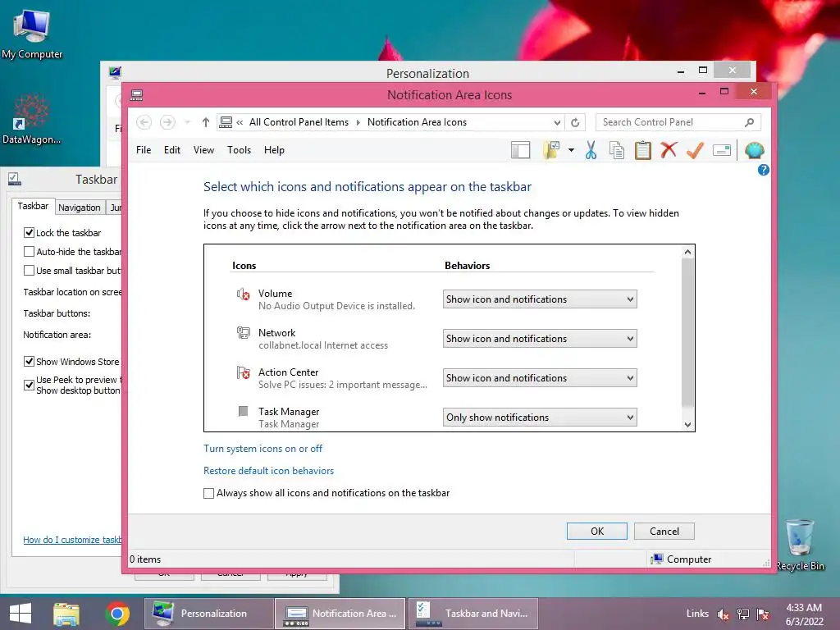Toggle Show Windows Store checkbox
The width and height of the screenshot is (840, 630).
29,362
